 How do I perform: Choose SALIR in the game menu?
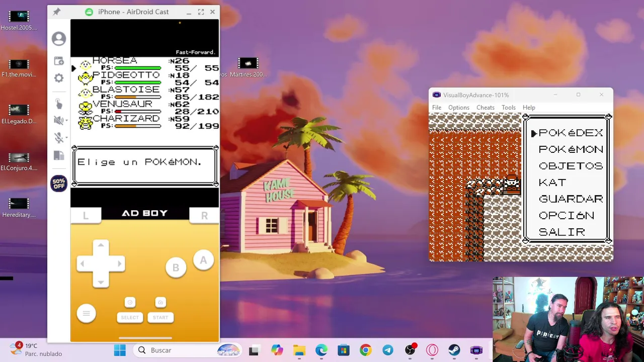click(x=562, y=232)
